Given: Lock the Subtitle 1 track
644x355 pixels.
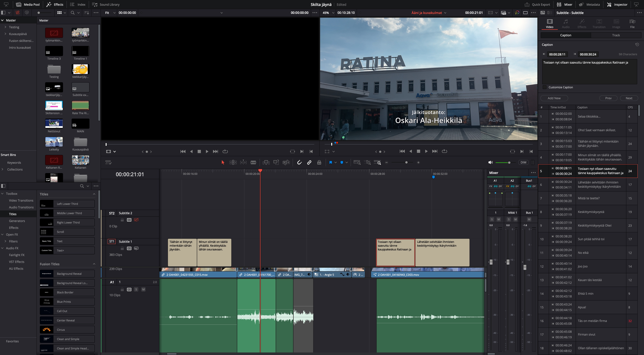Looking at the screenshot, I should click(122, 248).
